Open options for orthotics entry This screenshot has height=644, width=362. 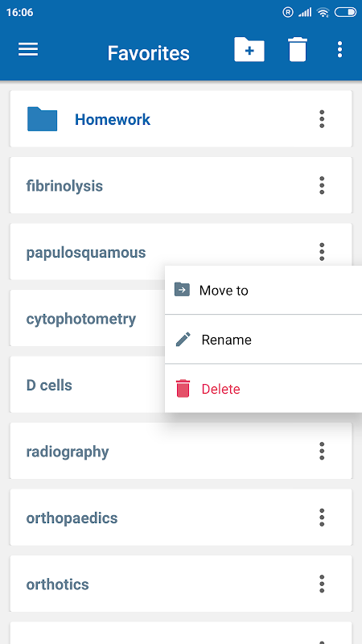pos(322,584)
